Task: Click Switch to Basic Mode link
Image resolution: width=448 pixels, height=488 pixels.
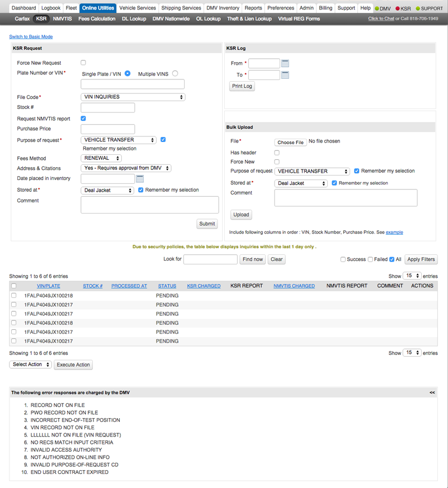Action: point(31,37)
